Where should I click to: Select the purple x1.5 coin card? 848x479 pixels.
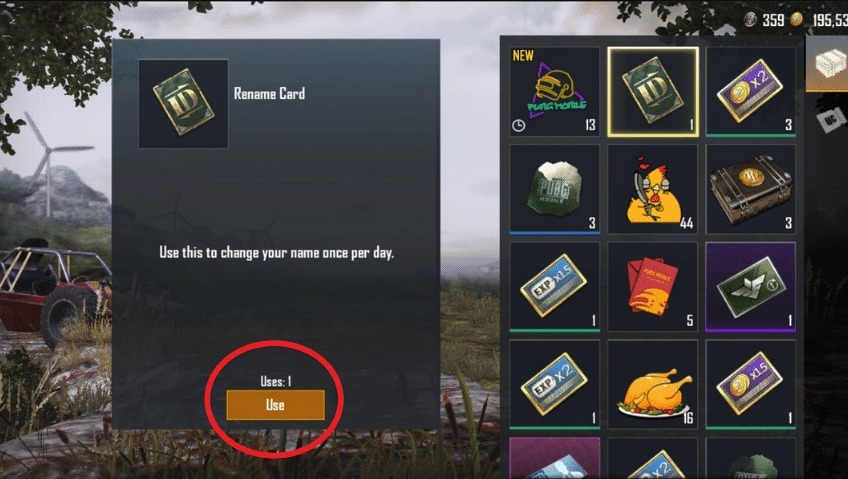click(751, 384)
